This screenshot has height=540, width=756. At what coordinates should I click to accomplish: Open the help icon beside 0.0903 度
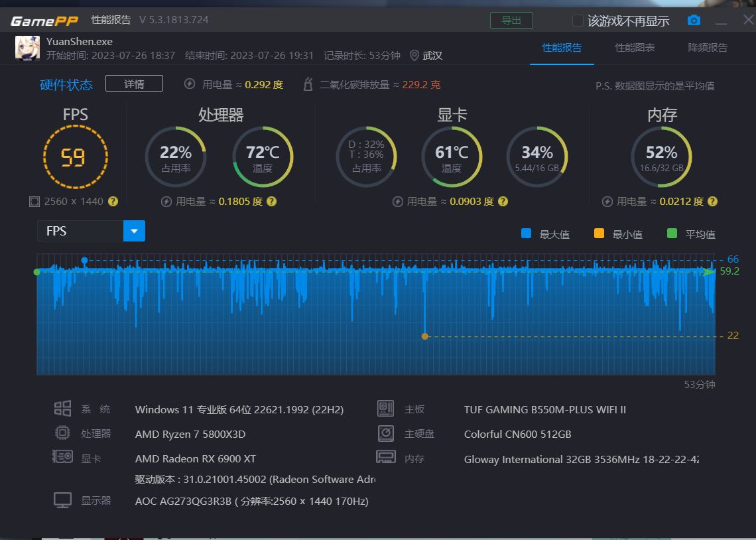tap(503, 202)
